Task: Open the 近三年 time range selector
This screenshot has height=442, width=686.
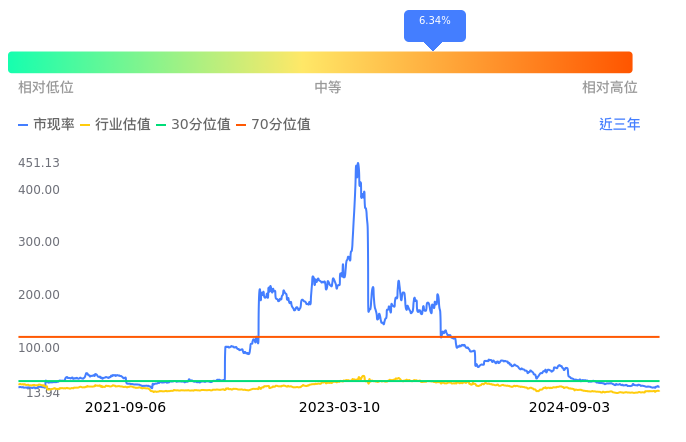Action: pyautogui.click(x=619, y=125)
